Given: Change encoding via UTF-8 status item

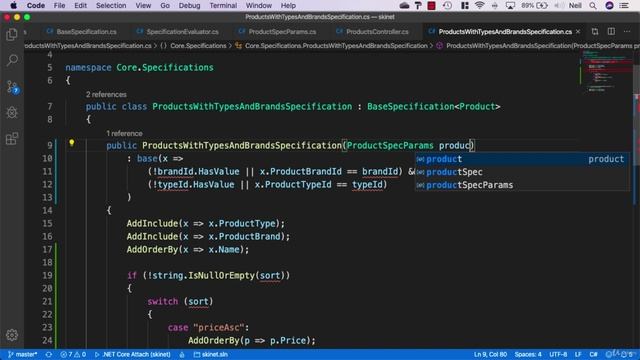Looking at the screenshot, I should [x=558, y=354].
